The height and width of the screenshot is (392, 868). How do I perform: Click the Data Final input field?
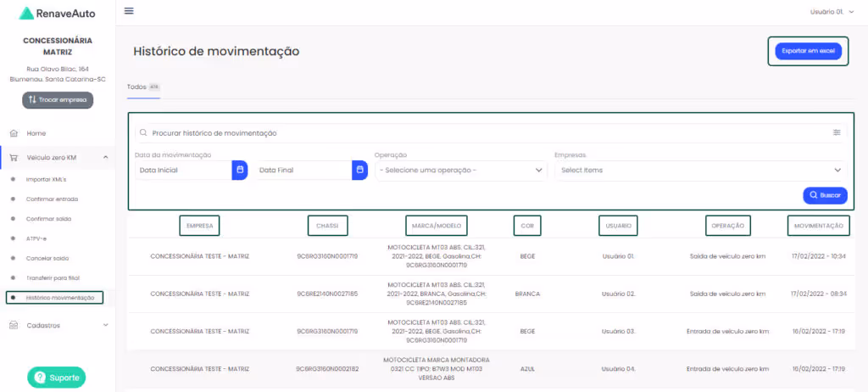(x=303, y=171)
